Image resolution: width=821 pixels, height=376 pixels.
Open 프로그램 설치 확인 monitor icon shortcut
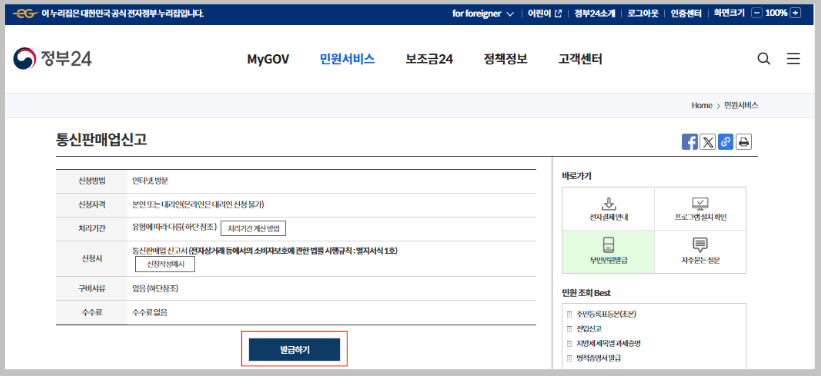pyautogui.click(x=700, y=209)
